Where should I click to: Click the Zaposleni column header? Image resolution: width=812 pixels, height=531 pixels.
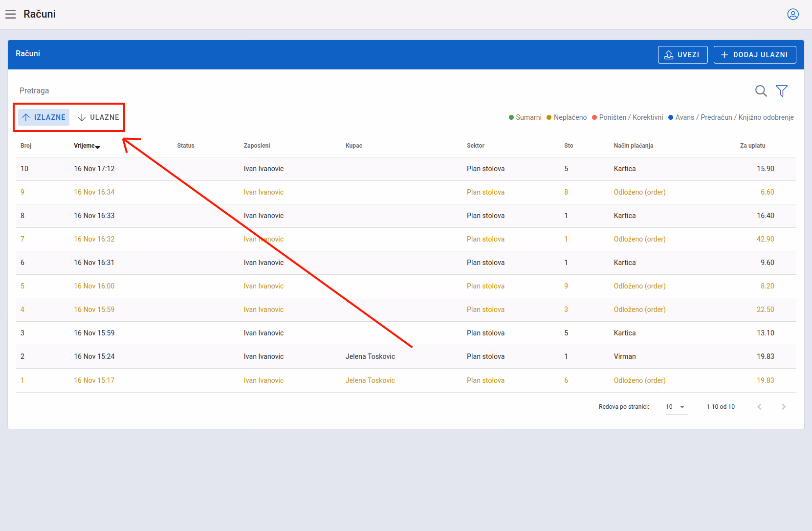pyautogui.click(x=257, y=146)
